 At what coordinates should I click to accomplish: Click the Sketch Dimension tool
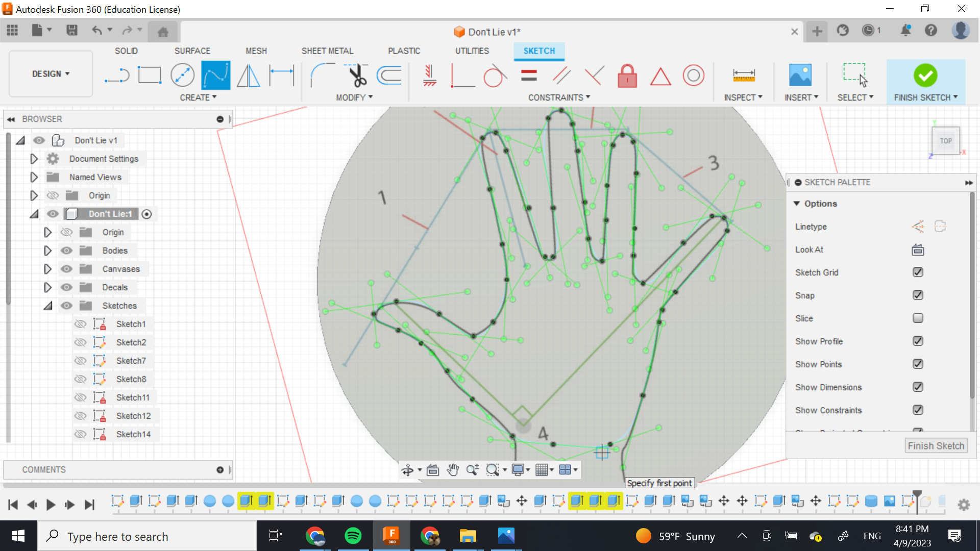pyautogui.click(x=282, y=76)
